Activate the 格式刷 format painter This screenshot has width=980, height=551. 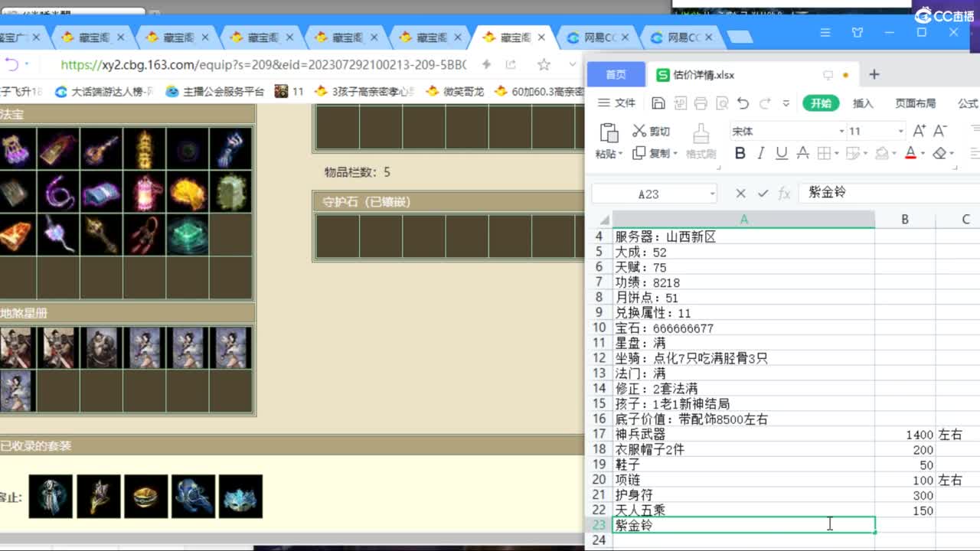pos(701,142)
